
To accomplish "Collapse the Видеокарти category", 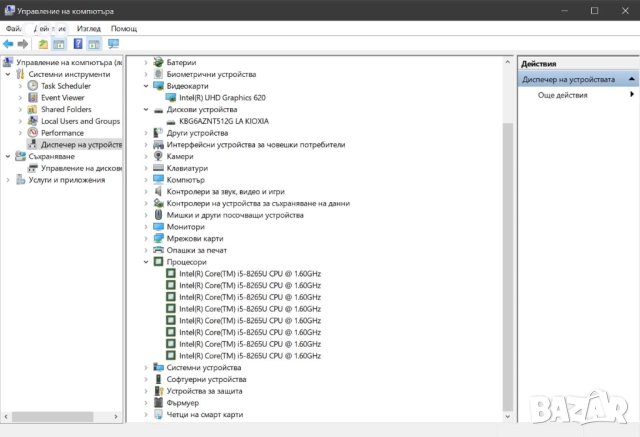I will click(146, 86).
